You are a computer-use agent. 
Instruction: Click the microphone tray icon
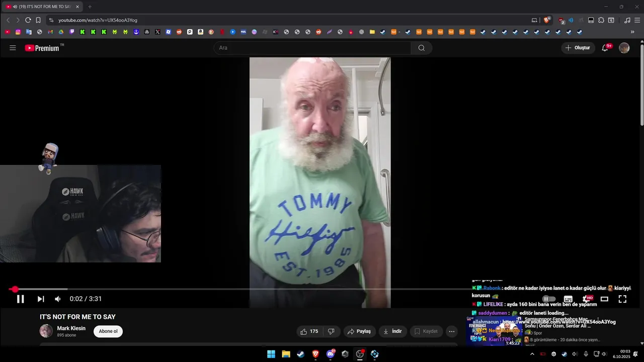(x=586, y=354)
